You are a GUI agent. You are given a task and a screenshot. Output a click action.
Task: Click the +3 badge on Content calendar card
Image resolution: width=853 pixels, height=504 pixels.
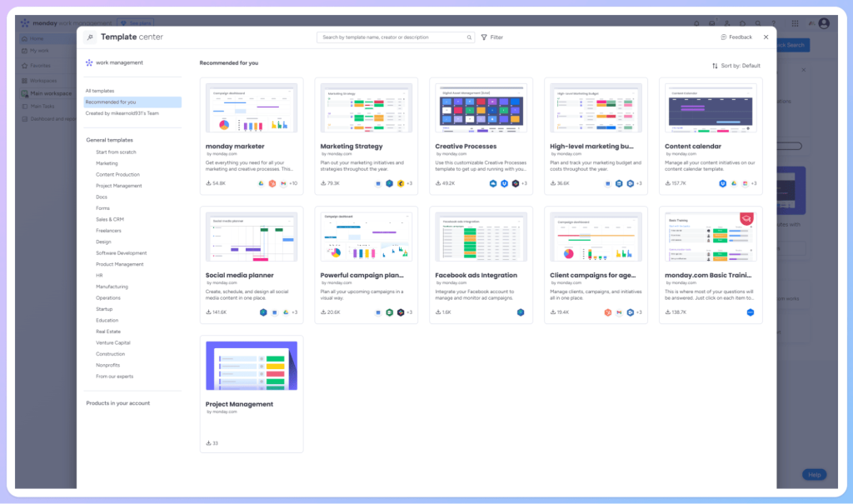(753, 183)
